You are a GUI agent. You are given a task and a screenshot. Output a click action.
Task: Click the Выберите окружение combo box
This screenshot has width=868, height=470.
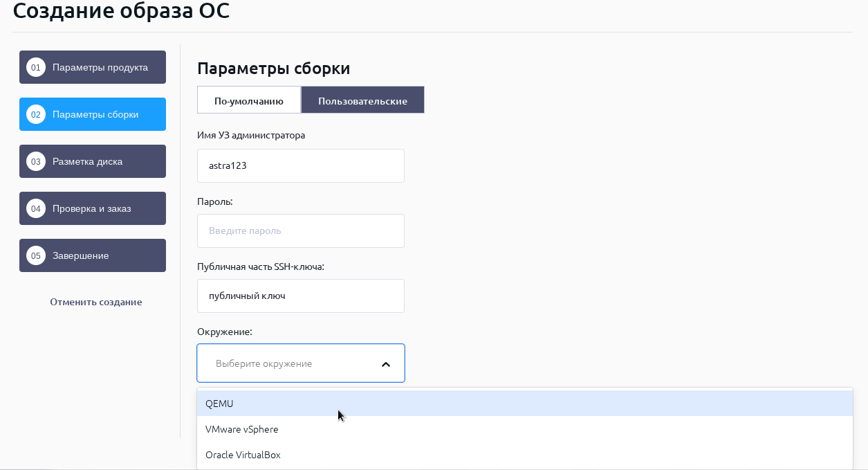coord(290,363)
